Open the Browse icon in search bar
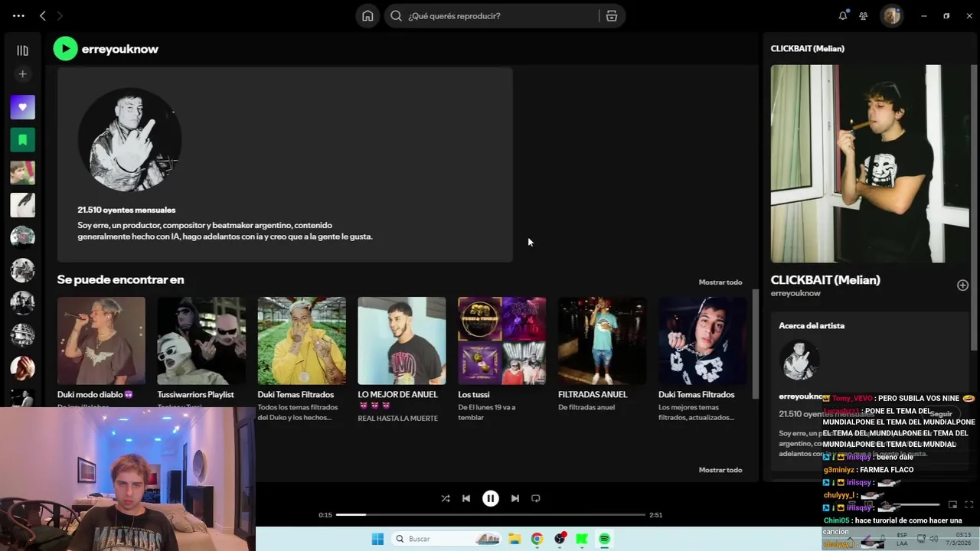The image size is (980, 551). (612, 16)
